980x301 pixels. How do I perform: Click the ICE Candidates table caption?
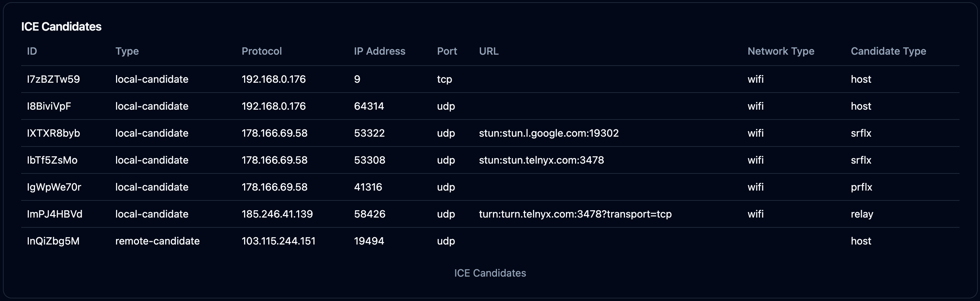coord(490,273)
